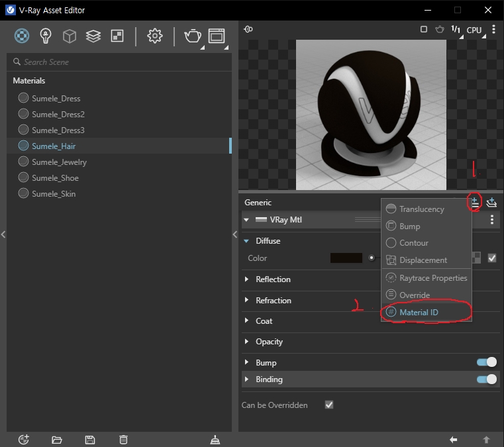Delete selected asset with trash icon
504x447 pixels.
[x=123, y=440]
